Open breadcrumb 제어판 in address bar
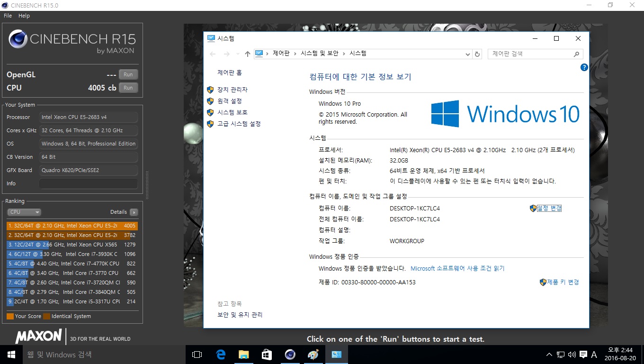Viewport: 644px width, 364px height. [x=281, y=54]
